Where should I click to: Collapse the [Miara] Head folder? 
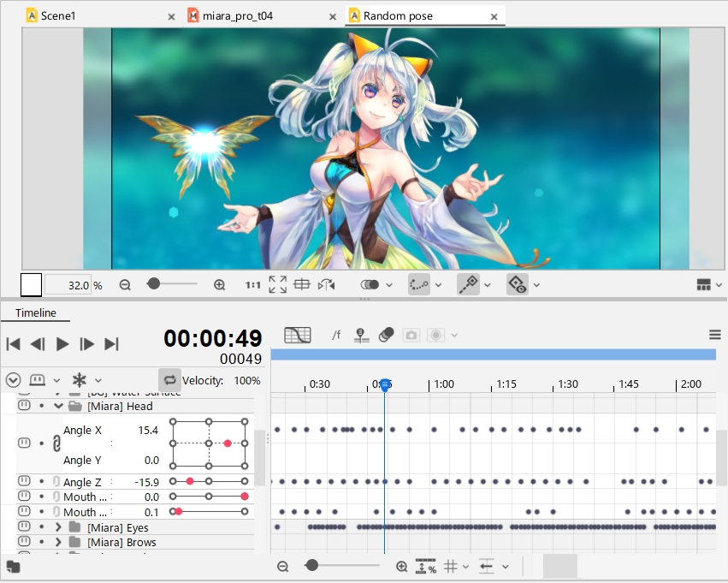click(59, 407)
